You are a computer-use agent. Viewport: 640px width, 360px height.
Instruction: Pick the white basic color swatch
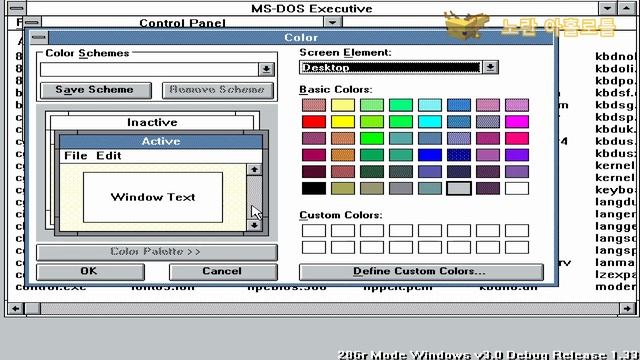tap(516, 188)
